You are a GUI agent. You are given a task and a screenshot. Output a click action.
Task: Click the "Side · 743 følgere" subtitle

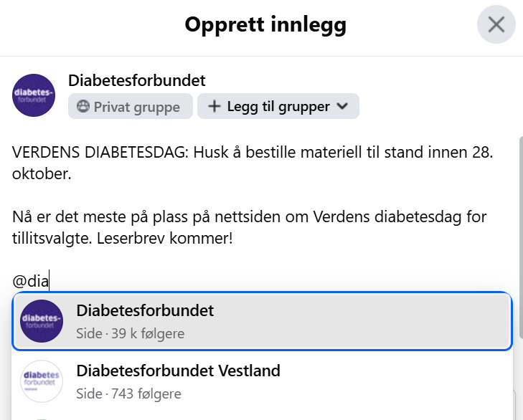point(128,393)
